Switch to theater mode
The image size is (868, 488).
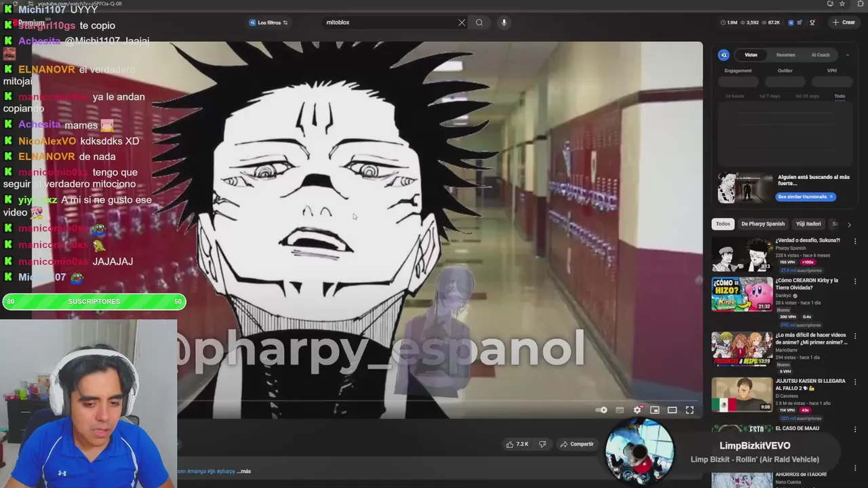click(x=672, y=410)
